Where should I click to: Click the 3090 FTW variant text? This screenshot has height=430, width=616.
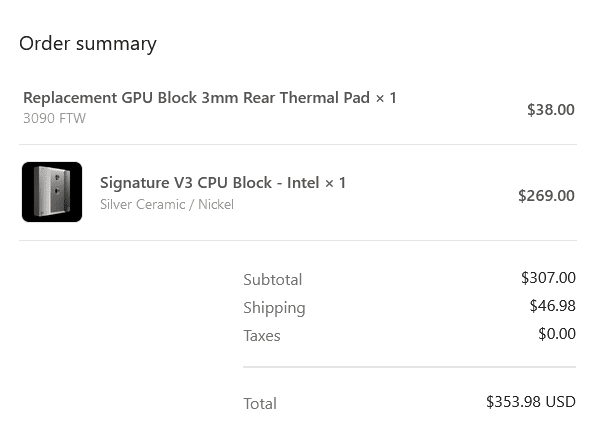54,118
